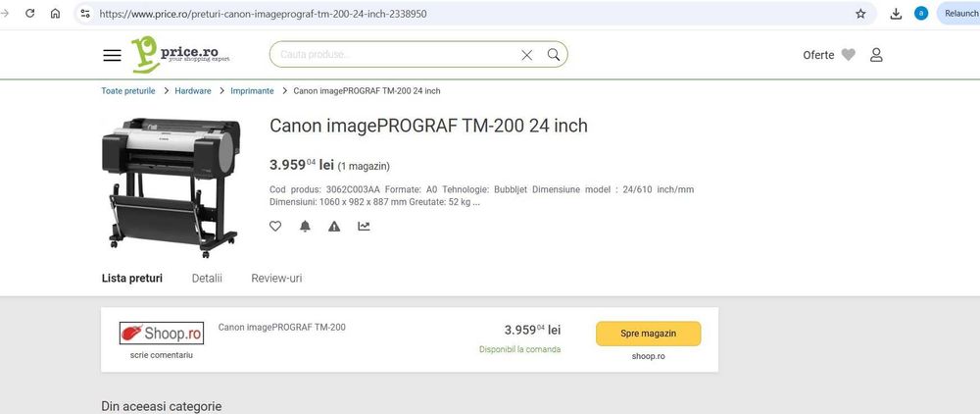980x414 pixels.
Task: Open browser downloads icon
Action: (x=897, y=13)
